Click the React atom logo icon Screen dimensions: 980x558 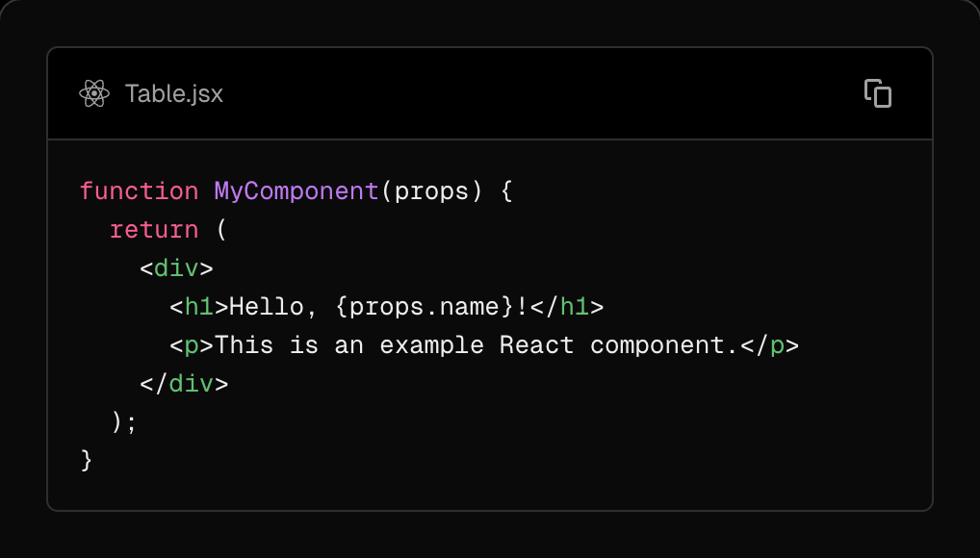pyautogui.click(x=94, y=93)
